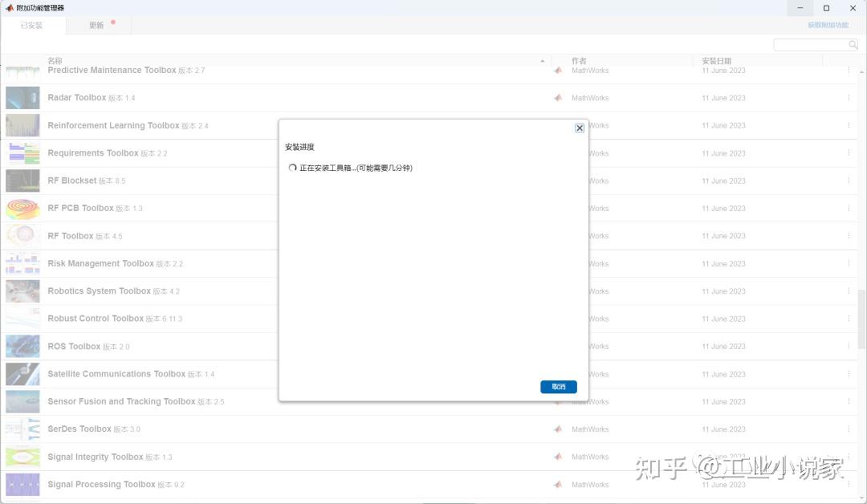
Task: Switch to the 更新 tab
Action: pos(96,25)
